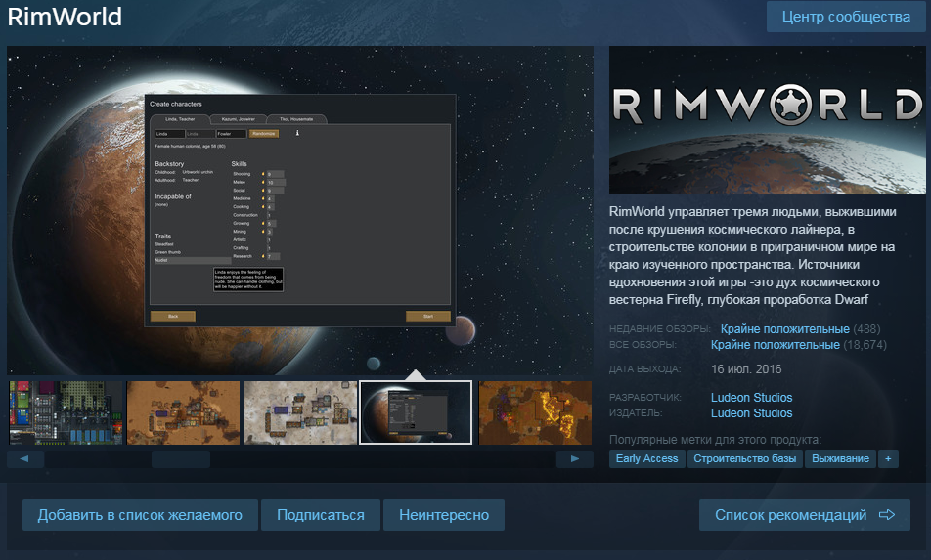Click the РАЗРАБОТЧИК label
The image size is (931, 560).
(644, 398)
